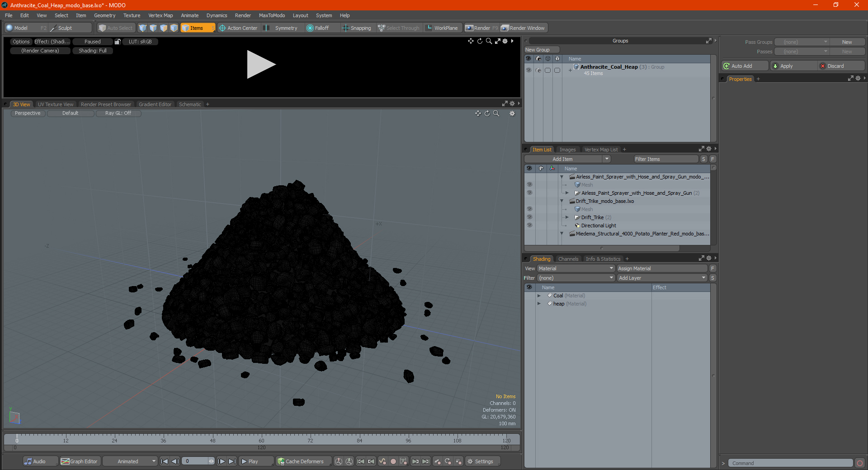
Task: Open Schematic tab
Action: (x=190, y=104)
